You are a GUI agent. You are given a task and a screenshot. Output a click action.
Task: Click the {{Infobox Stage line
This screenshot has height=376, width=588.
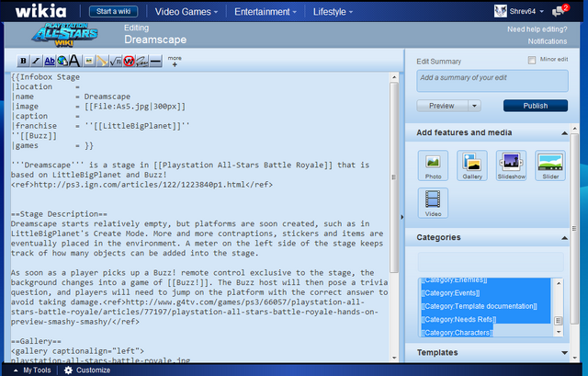click(x=45, y=77)
